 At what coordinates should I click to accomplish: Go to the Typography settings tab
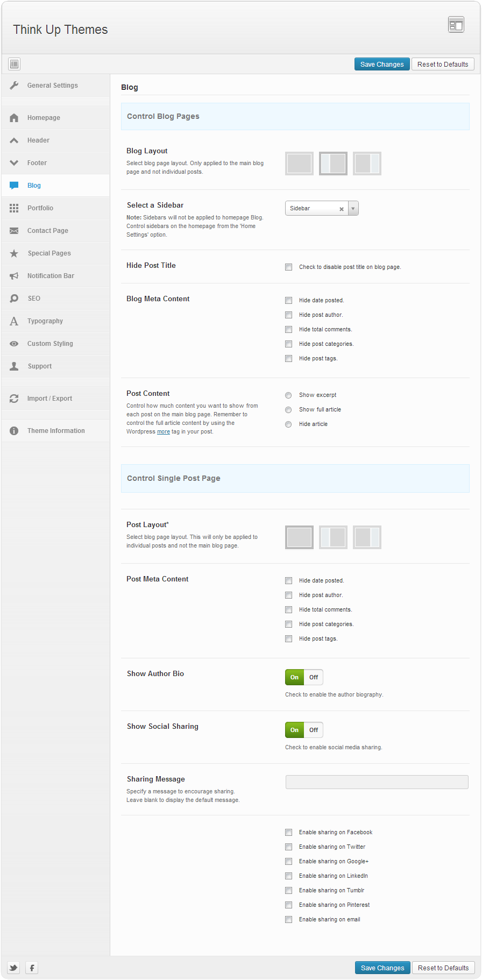[x=45, y=321]
